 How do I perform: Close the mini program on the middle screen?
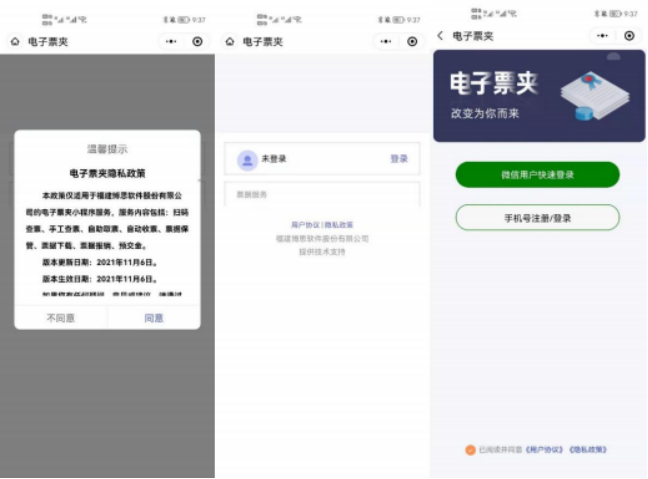click(x=412, y=42)
